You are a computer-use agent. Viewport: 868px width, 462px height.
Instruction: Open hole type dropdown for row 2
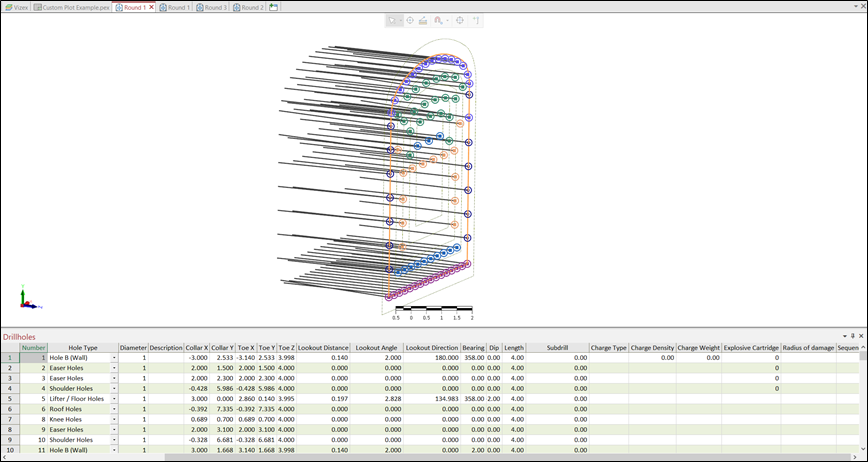click(x=114, y=368)
